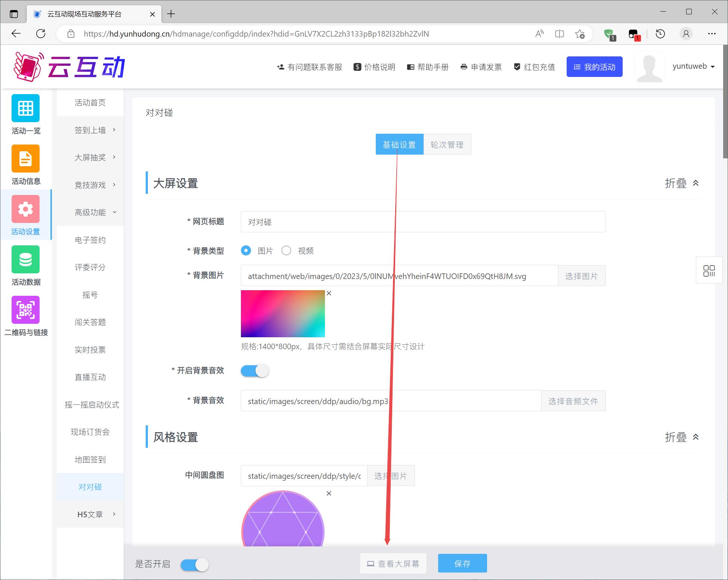The width and height of the screenshot is (728, 580).
Task: Toggle the 是否开启 switch at bottom
Action: (195, 565)
